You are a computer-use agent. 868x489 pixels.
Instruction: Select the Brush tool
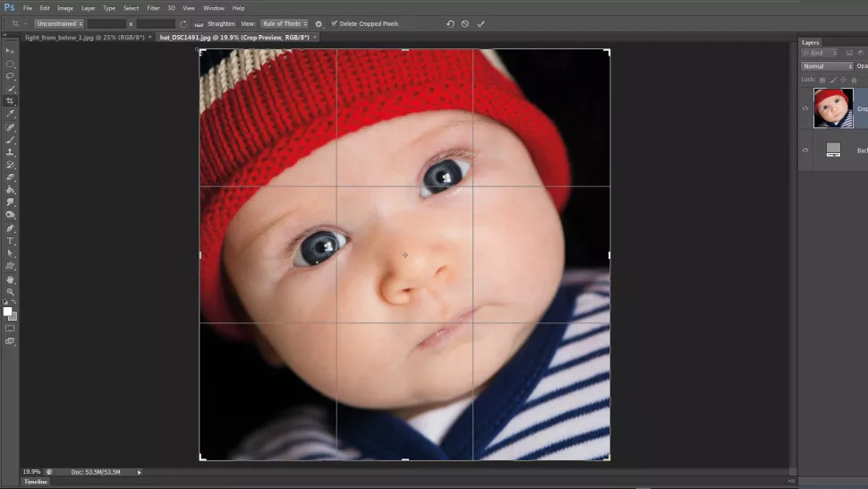10,140
